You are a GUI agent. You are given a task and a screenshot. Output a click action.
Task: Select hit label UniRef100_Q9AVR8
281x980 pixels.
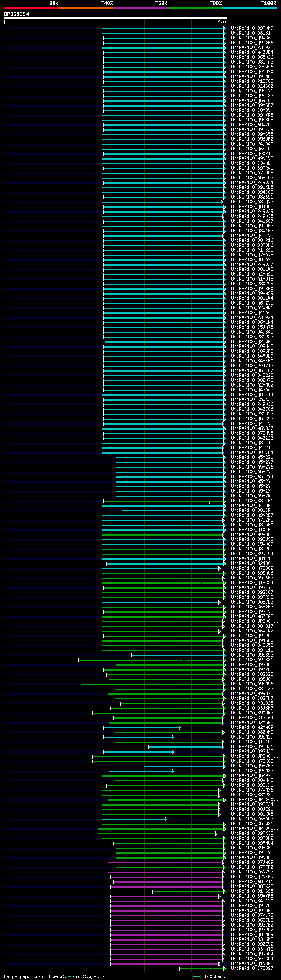tap(252, 115)
